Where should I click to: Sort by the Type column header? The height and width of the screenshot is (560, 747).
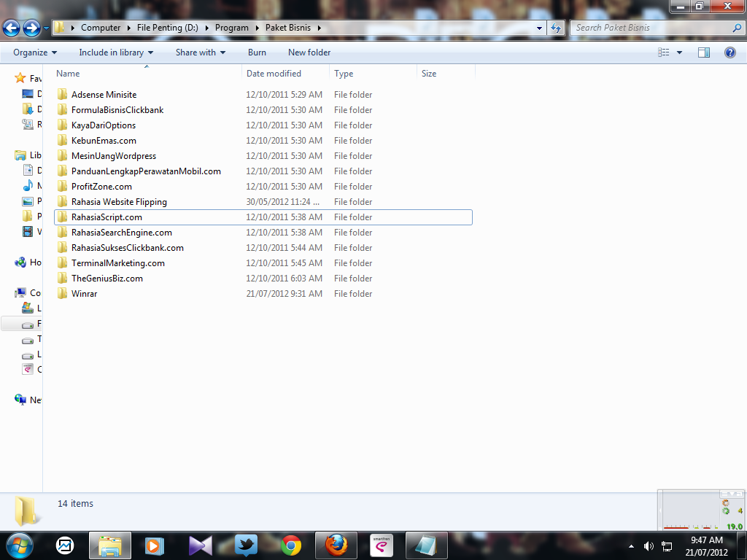(x=373, y=74)
